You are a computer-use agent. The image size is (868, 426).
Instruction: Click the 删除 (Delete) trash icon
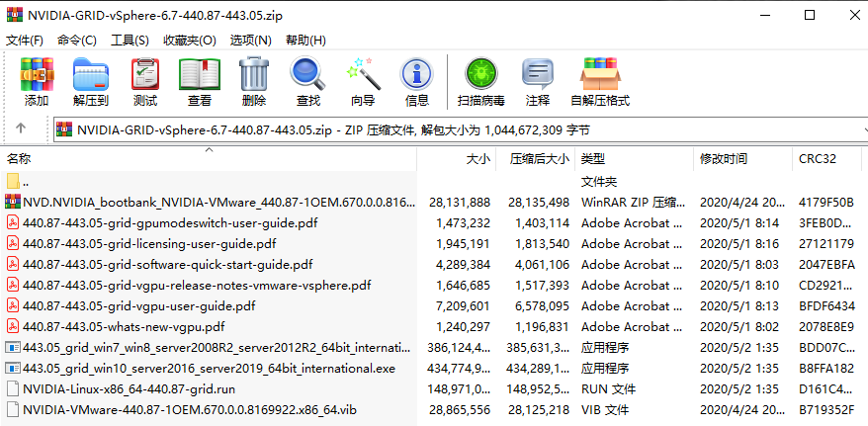(254, 74)
